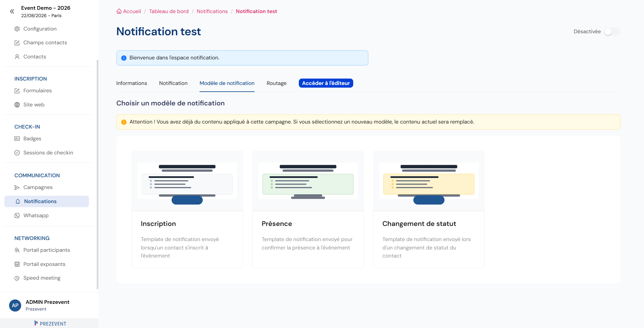Go to Tableau de bord breadcrumb

point(169,11)
